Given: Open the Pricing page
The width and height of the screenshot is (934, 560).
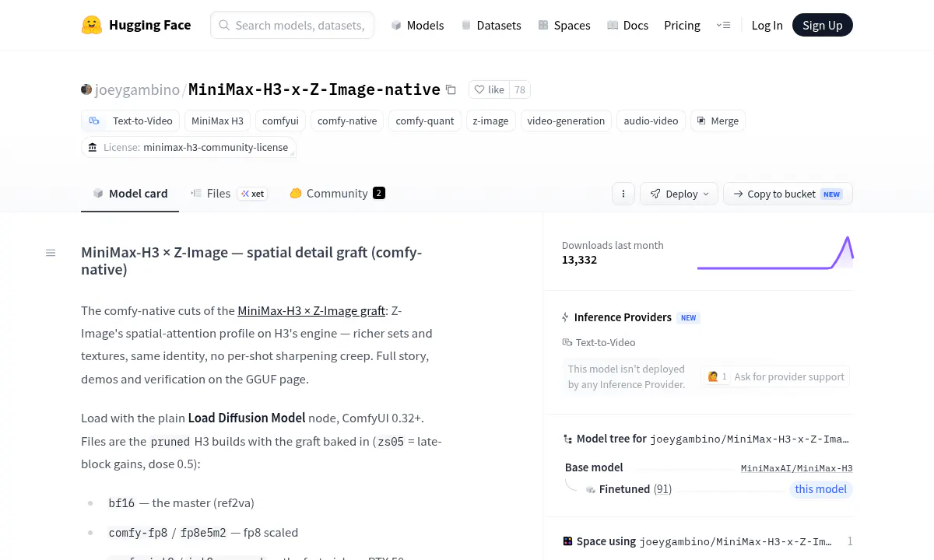Looking at the screenshot, I should click(x=682, y=25).
